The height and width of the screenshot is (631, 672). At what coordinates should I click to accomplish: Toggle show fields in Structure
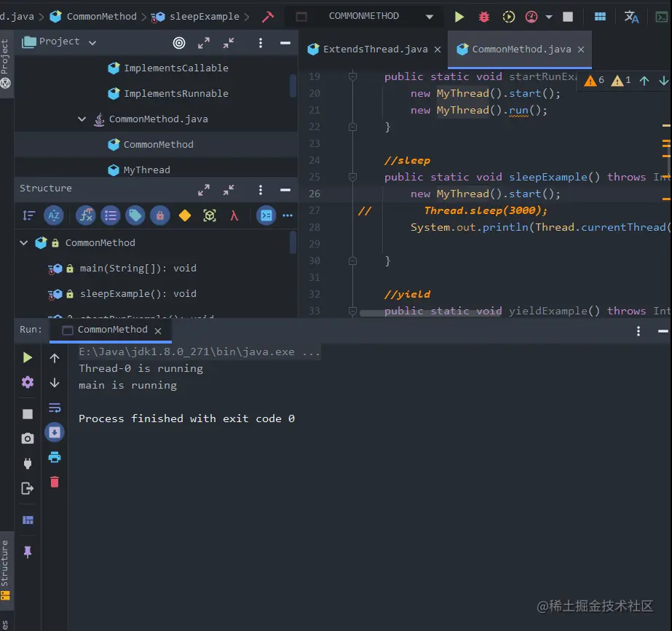86,215
